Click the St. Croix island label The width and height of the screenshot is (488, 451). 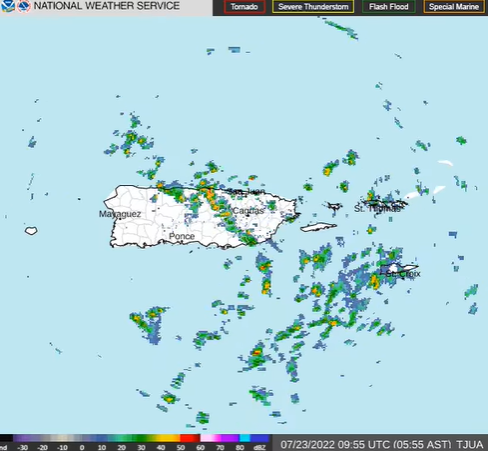pos(403,274)
